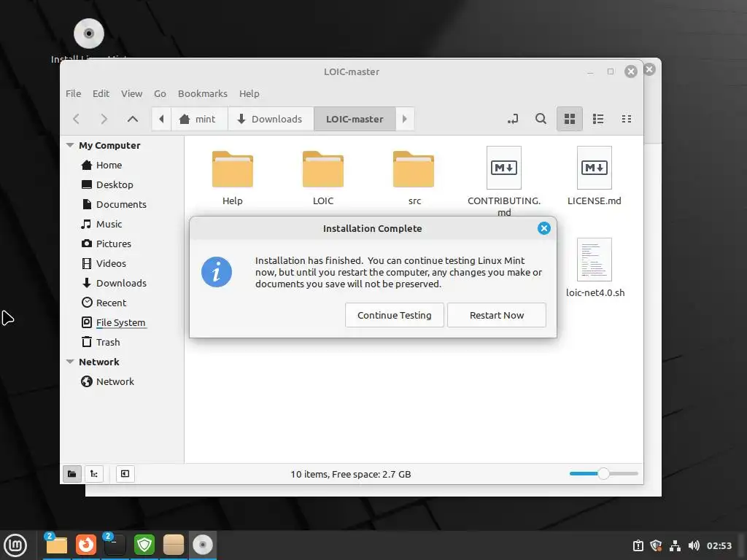Open the Files app in the taskbar

pyautogui.click(x=57, y=545)
